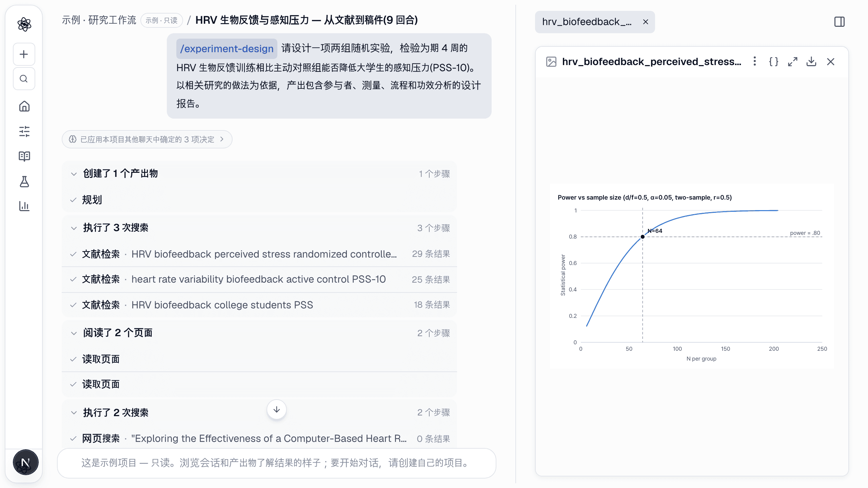The image size is (868, 488).
Task: Download the hrv_biofeedback artifact image
Action: coord(811,62)
